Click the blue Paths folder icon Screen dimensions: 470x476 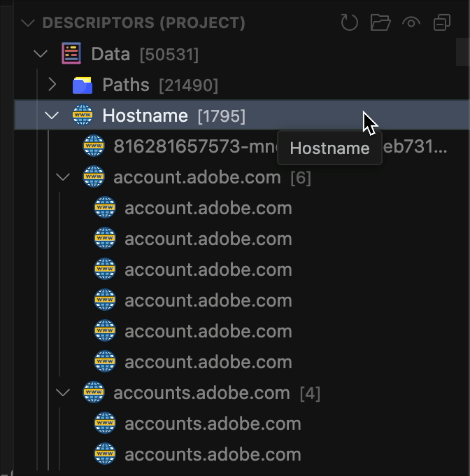[x=83, y=85]
